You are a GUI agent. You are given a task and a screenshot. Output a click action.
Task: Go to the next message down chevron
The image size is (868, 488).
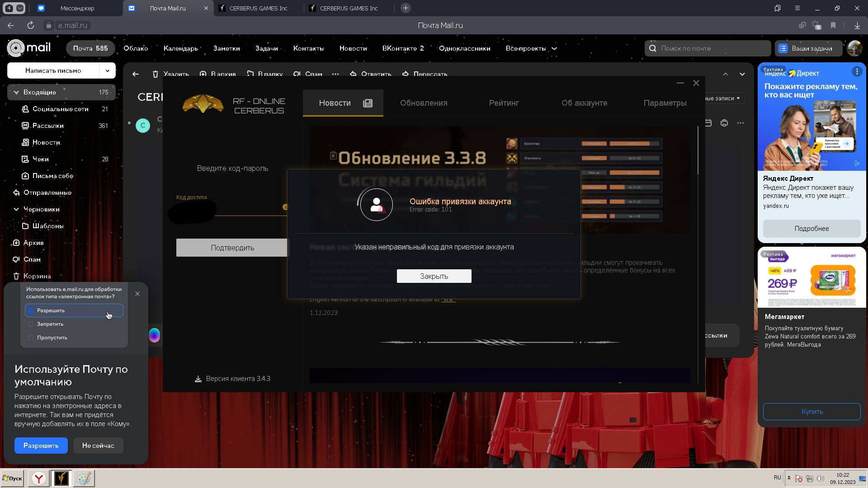(742, 74)
